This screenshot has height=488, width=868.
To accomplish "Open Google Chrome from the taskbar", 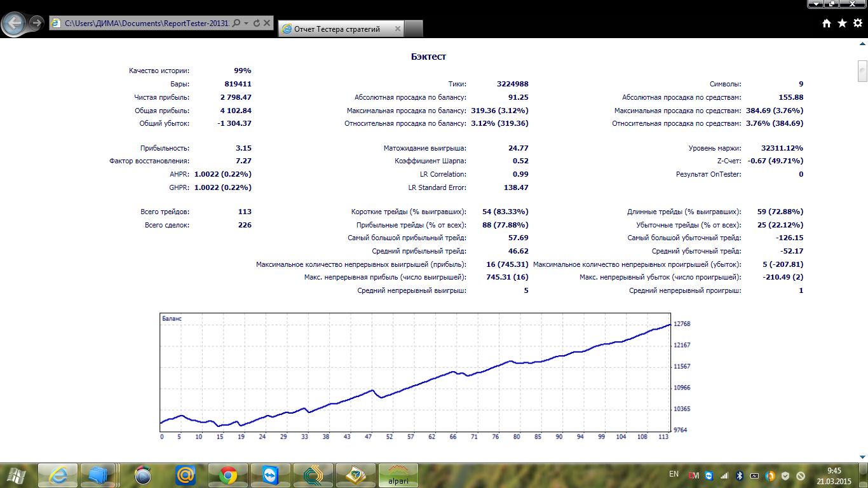I will point(228,475).
